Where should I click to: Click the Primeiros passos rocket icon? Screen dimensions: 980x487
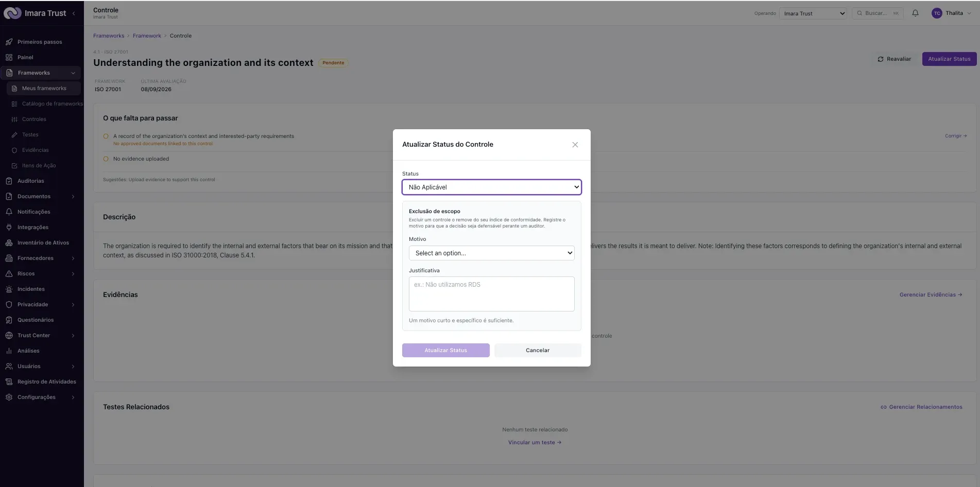coord(9,42)
